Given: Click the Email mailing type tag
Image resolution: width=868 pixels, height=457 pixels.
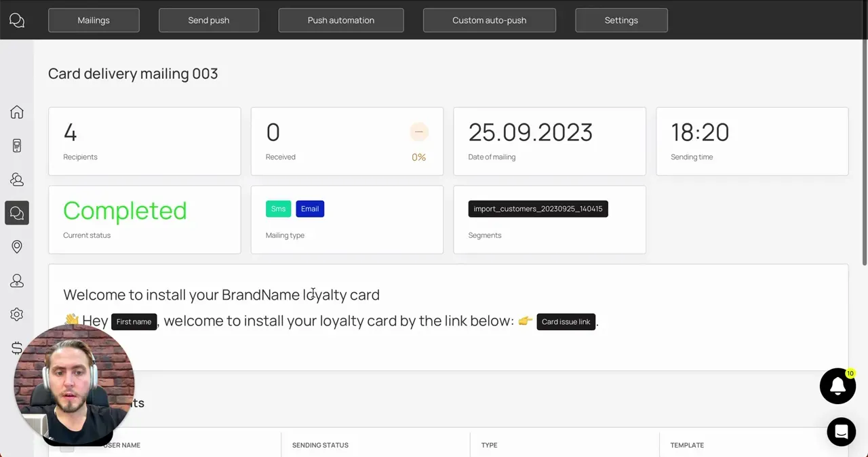Looking at the screenshot, I should [310, 209].
